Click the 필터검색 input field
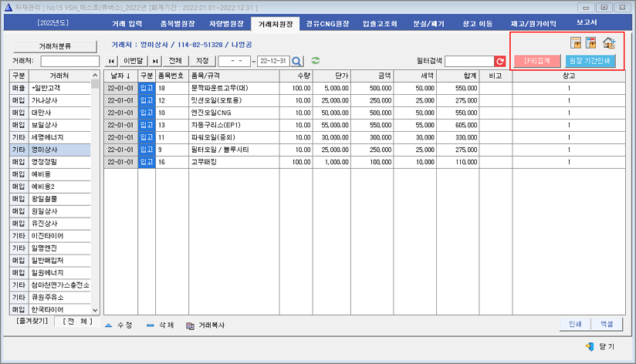The image size is (636, 364). pyautogui.click(x=470, y=61)
